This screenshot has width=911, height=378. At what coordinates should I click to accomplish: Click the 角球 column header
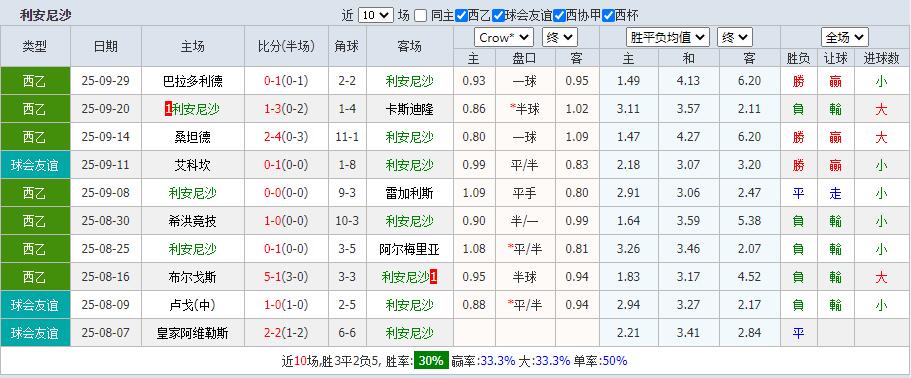(347, 46)
